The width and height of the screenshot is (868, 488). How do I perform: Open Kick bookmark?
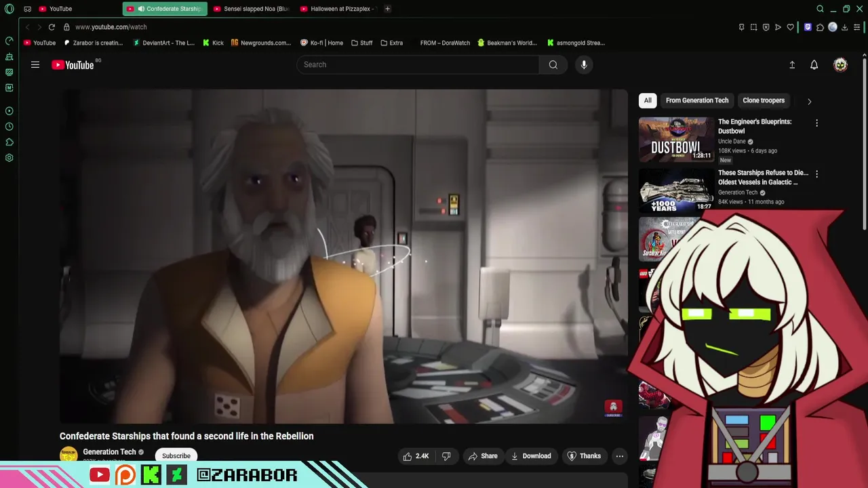point(214,43)
